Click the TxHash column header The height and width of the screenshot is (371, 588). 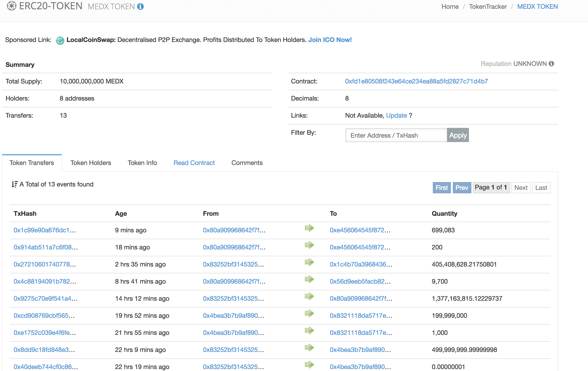pyautogui.click(x=25, y=214)
